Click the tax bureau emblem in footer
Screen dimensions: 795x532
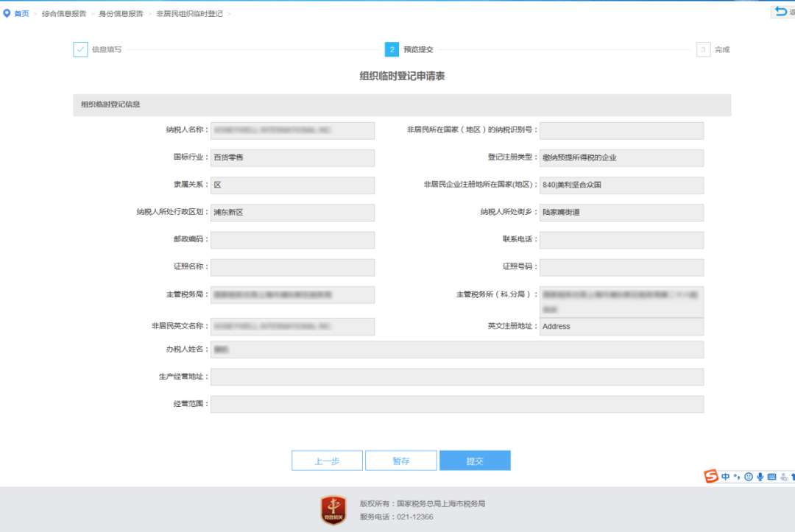333,511
